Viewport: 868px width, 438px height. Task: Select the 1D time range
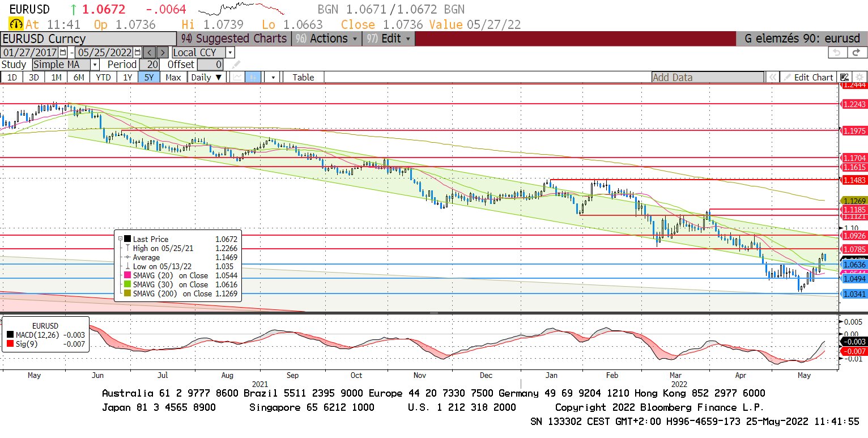[11, 77]
